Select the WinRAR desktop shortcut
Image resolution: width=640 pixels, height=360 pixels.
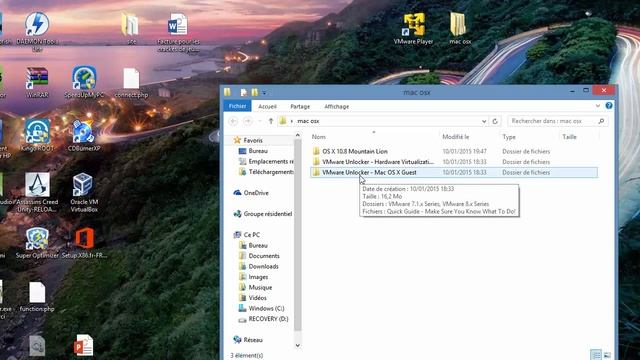(37, 83)
